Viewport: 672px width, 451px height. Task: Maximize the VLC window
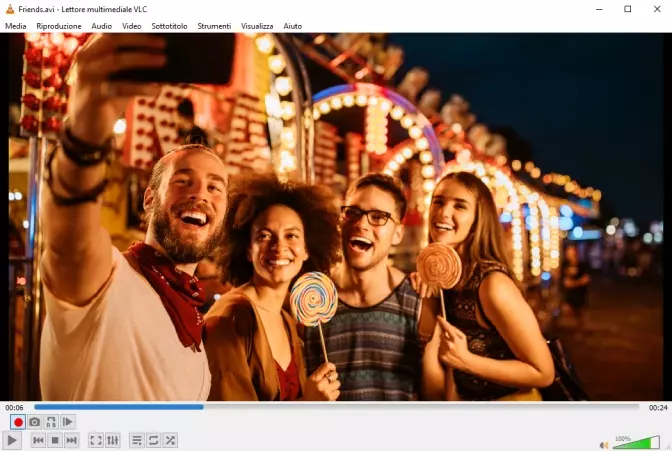(x=627, y=9)
